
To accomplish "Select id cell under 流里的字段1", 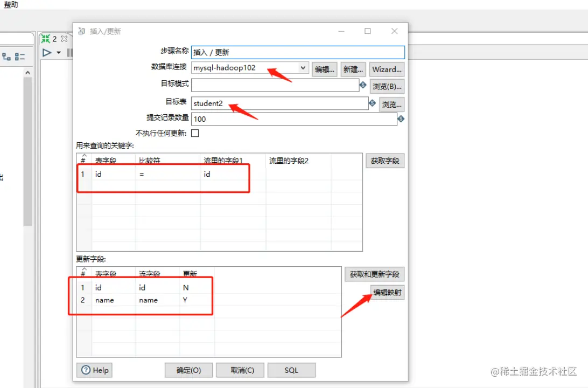I will coord(233,174).
